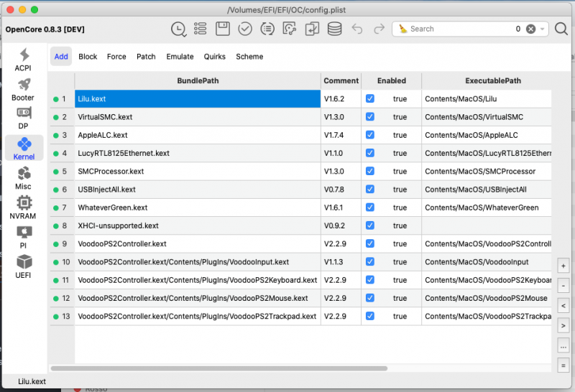Open the Misc section in sidebar
The width and height of the screenshot is (575, 392).
[23, 177]
